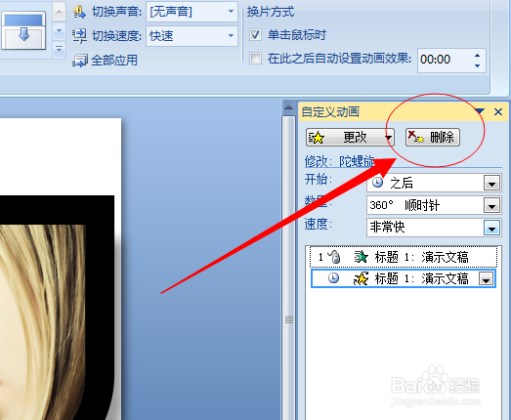Click the transition speed icon

click(x=79, y=35)
